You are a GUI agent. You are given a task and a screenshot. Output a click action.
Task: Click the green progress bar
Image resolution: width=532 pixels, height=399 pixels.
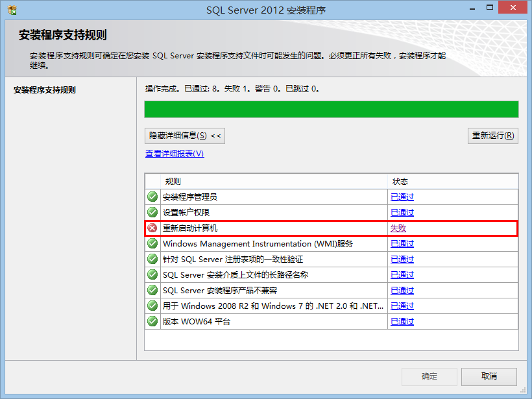pos(332,109)
